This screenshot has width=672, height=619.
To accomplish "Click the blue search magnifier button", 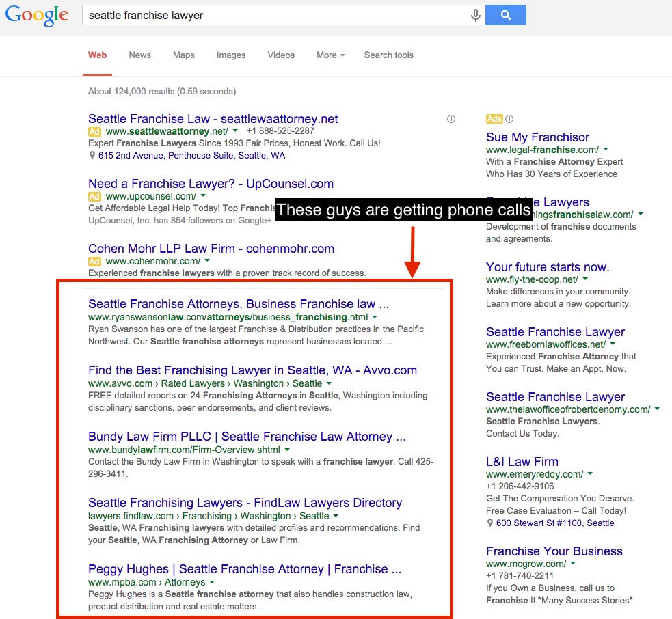I will click(506, 16).
